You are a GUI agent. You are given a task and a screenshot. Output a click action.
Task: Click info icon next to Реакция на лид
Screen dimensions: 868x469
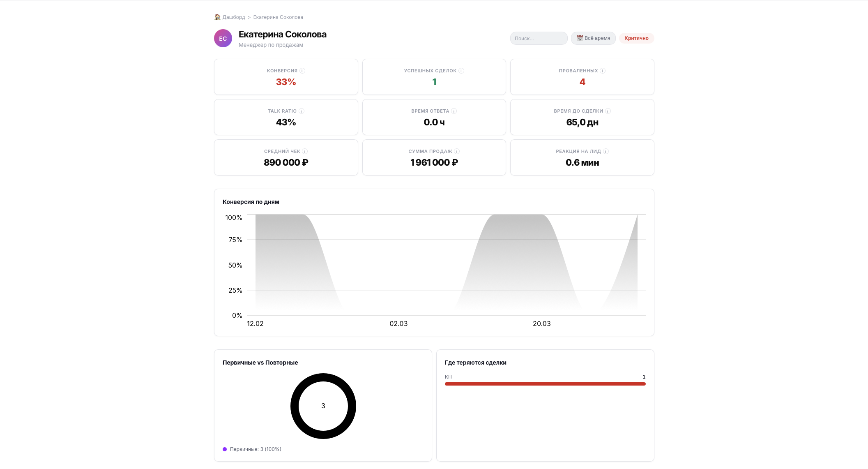coord(606,151)
